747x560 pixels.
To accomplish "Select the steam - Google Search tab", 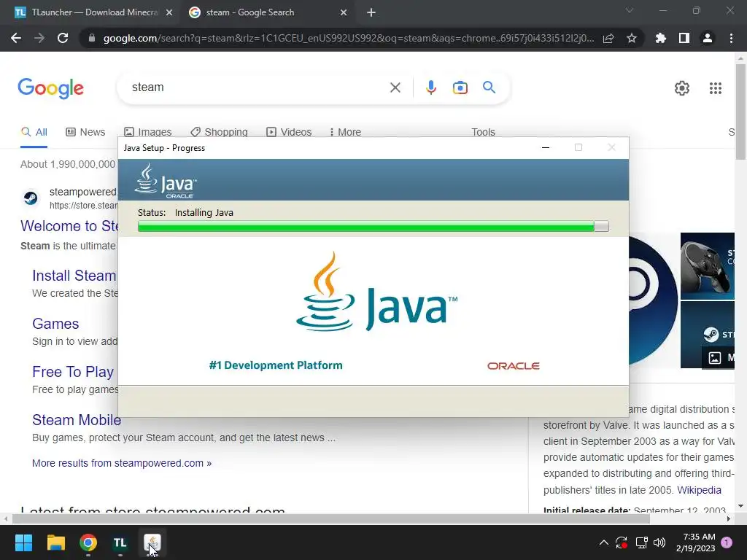I will pos(267,13).
